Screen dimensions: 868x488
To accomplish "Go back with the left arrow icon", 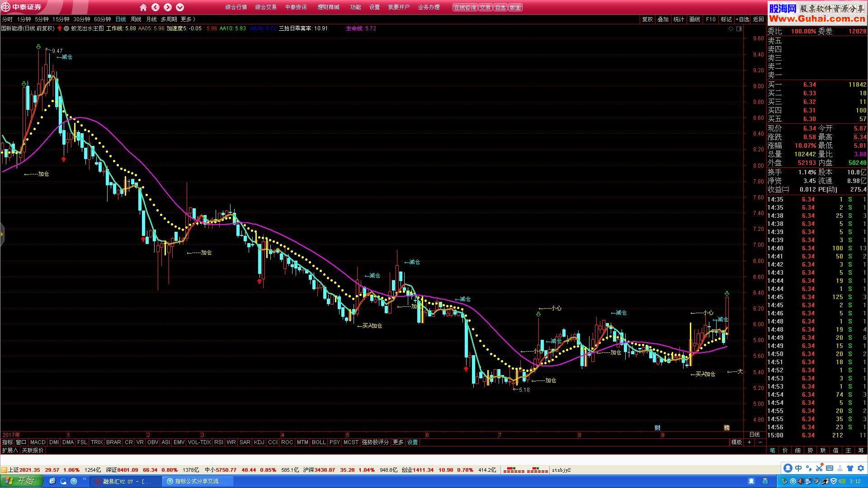I will [156, 7].
